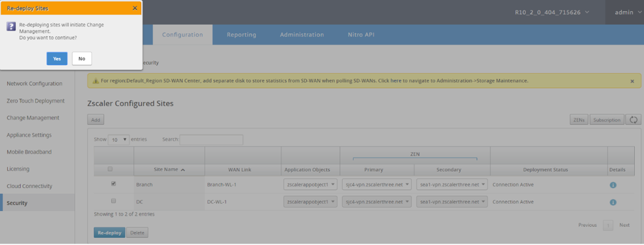Open the ZENs button
Image resolution: width=644 pixels, height=245 pixels.
[579, 120]
